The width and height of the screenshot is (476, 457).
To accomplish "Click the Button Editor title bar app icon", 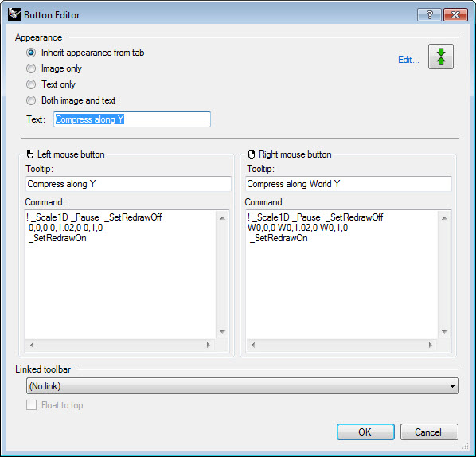I will point(14,14).
